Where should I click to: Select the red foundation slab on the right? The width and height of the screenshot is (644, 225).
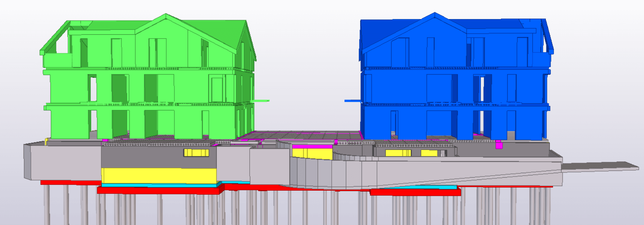(x=415, y=192)
